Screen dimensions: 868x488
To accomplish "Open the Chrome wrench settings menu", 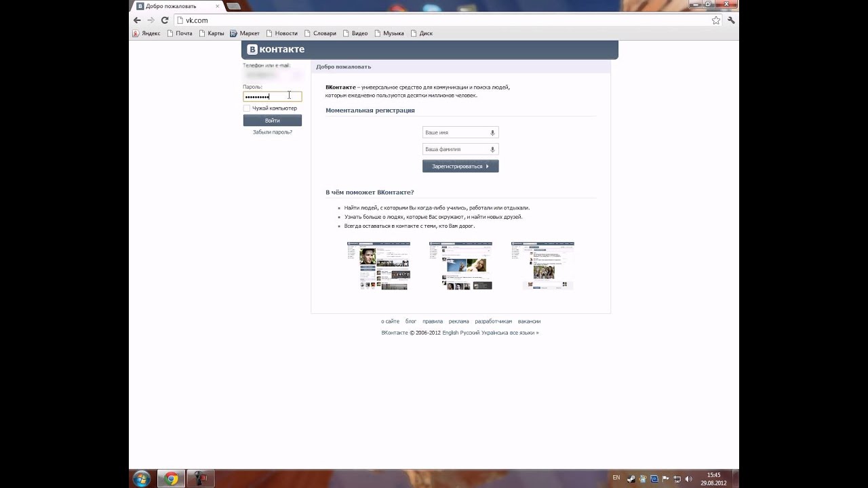I will click(x=731, y=20).
